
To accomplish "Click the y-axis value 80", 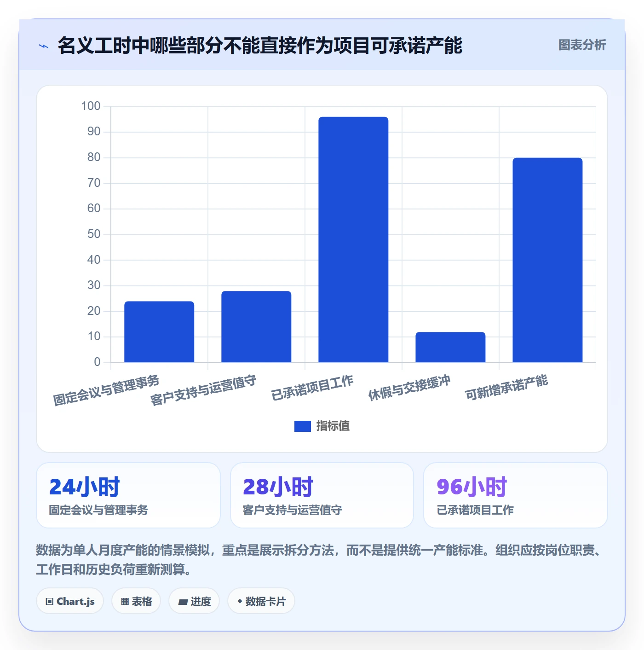I will click(x=94, y=157).
